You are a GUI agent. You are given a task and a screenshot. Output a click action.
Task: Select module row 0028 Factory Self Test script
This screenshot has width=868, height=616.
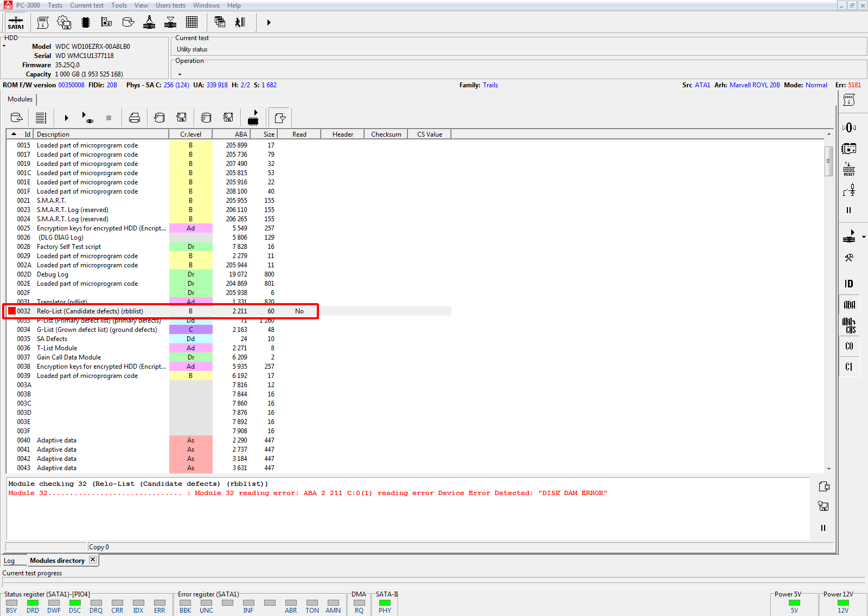click(228, 247)
